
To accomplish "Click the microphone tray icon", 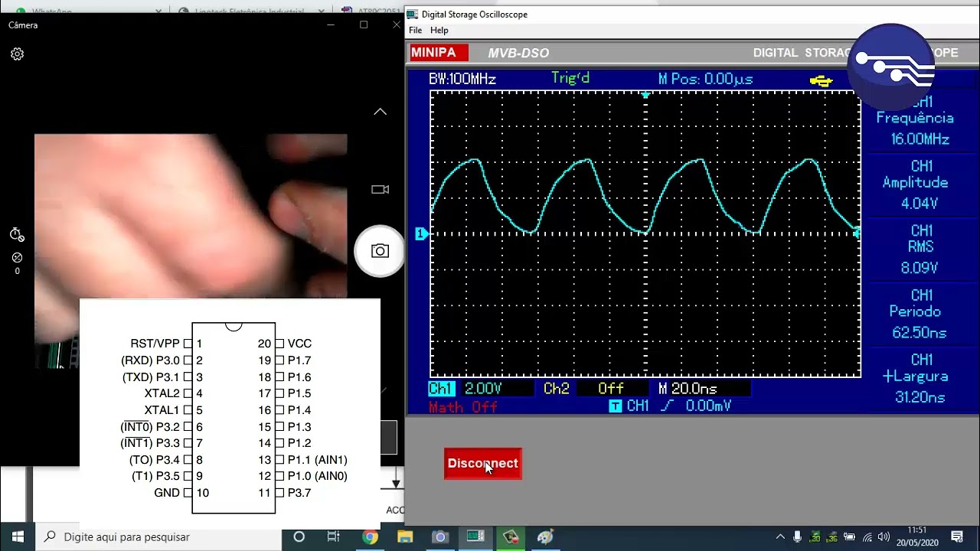I will coord(797,537).
